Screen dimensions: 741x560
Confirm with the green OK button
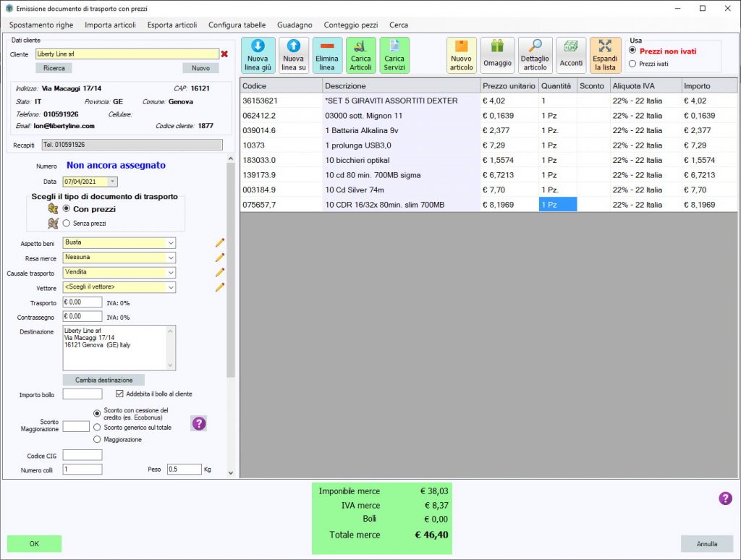(34, 543)
